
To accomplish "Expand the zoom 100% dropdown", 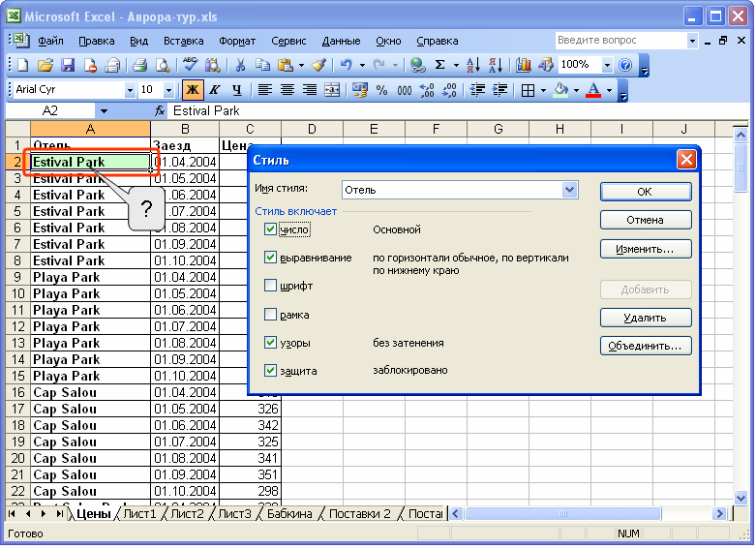I will 607,65.
